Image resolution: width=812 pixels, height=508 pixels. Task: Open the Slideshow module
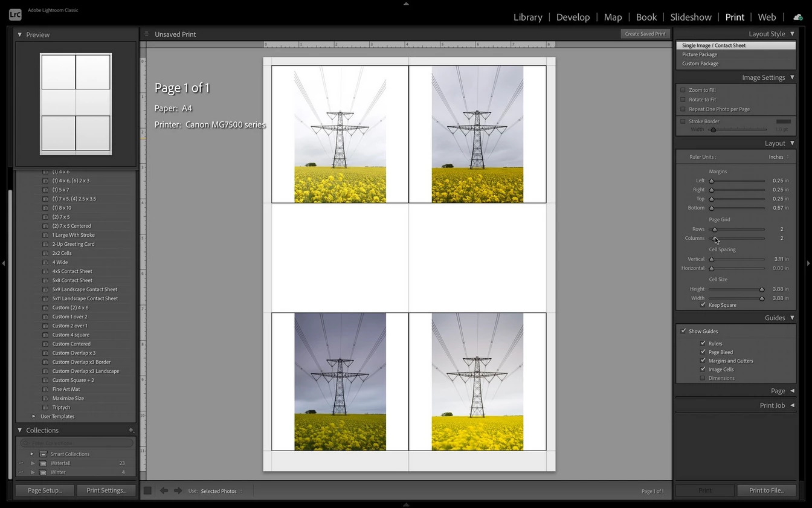(x=691, y=17)
